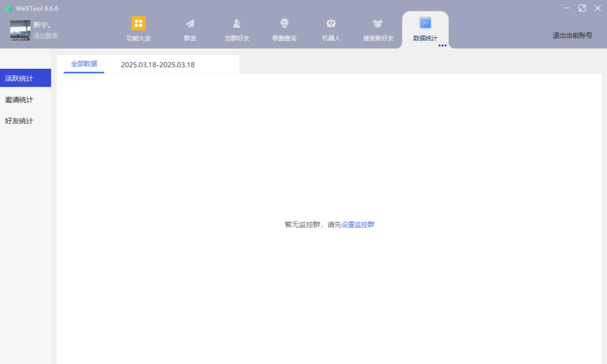Open the 加群好友 person icon
Screen dimensions: 607x364
[x=237, y=24]
